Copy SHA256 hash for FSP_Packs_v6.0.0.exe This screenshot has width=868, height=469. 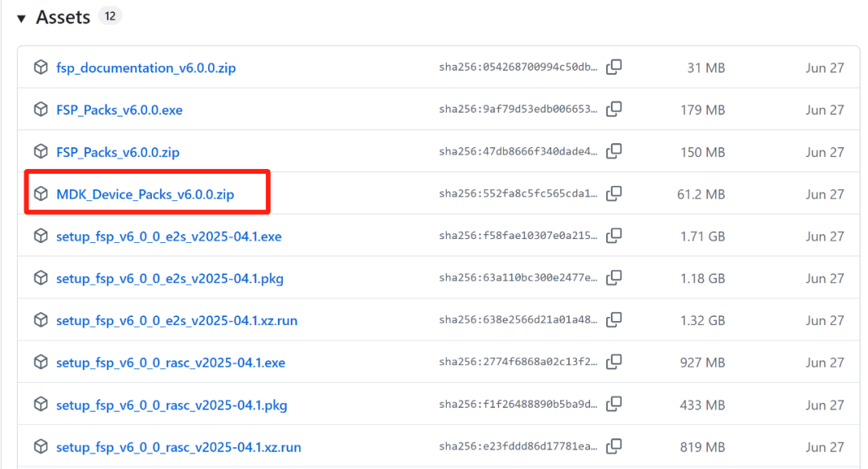point(614,109)
